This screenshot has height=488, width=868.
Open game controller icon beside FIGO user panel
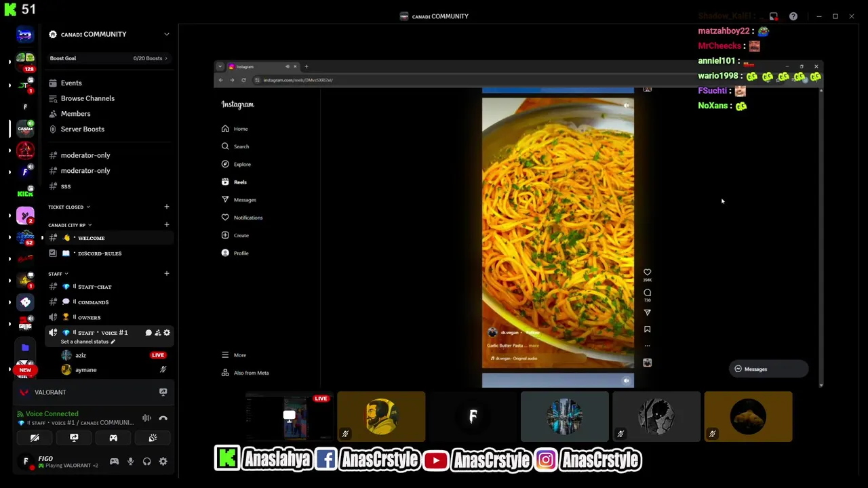(x=114, y=462)
